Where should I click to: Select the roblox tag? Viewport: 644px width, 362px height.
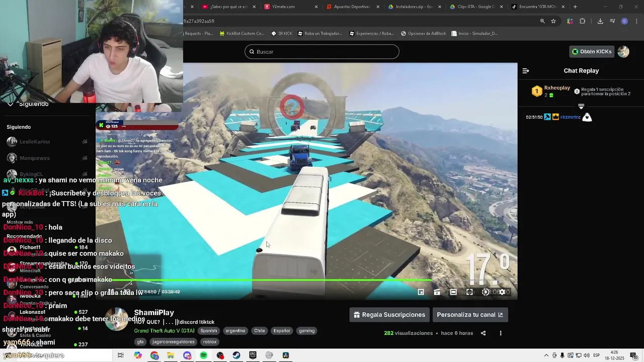click(210, 342)
